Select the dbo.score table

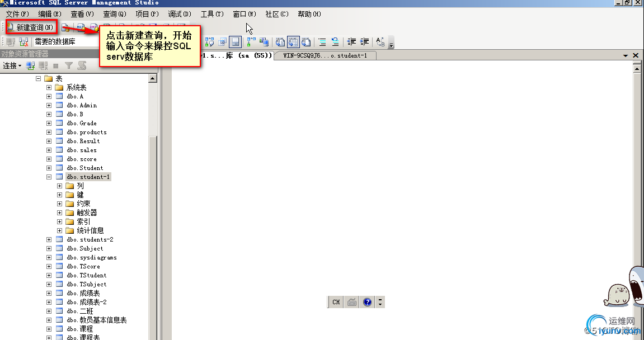pyautogui.click(x=82, y=159)
